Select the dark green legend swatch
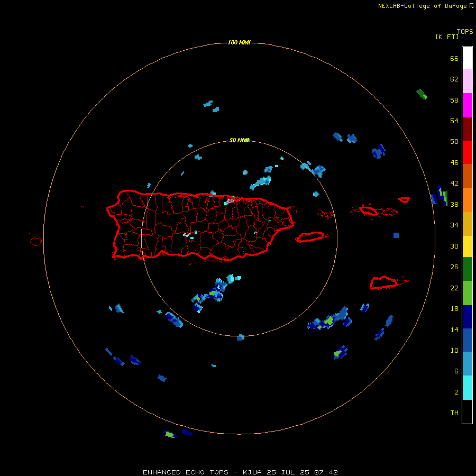The image size is (476, 476). pyautogui.click(x=467, y=269)
